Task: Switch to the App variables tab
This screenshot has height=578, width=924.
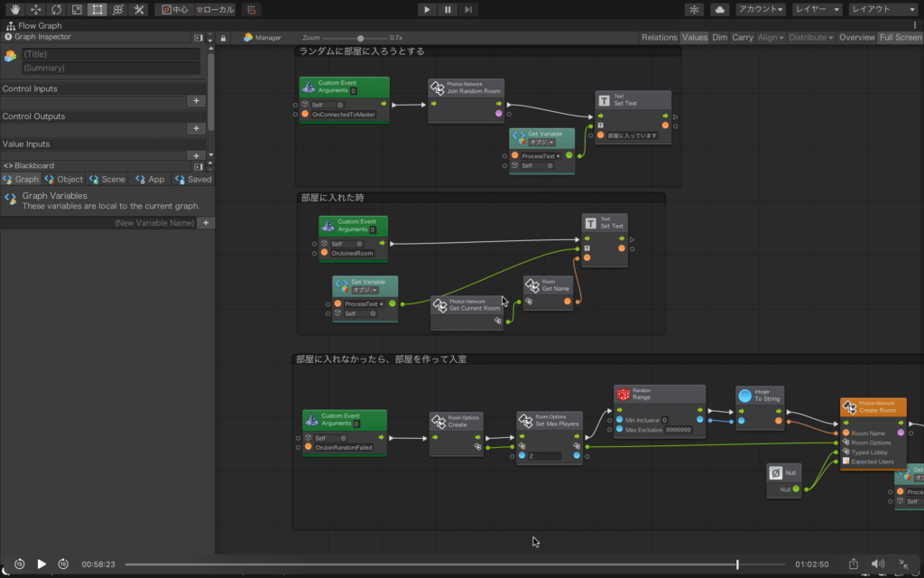Action: point(150,180)
